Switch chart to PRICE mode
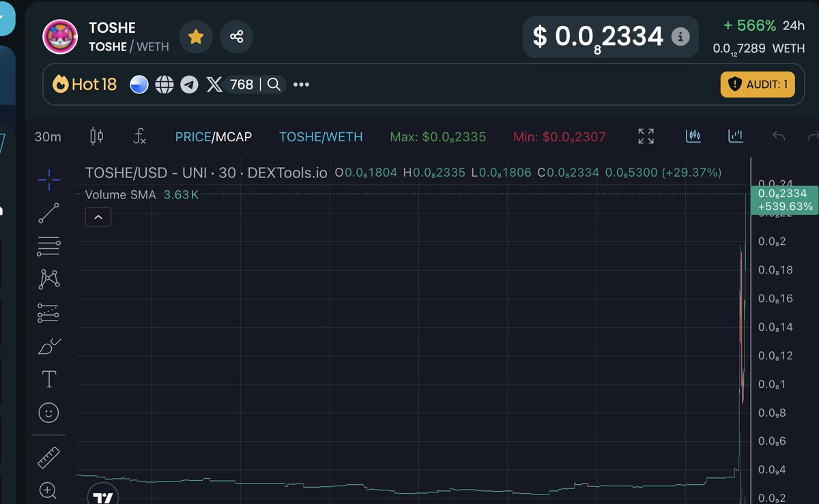 click(193, 137)
